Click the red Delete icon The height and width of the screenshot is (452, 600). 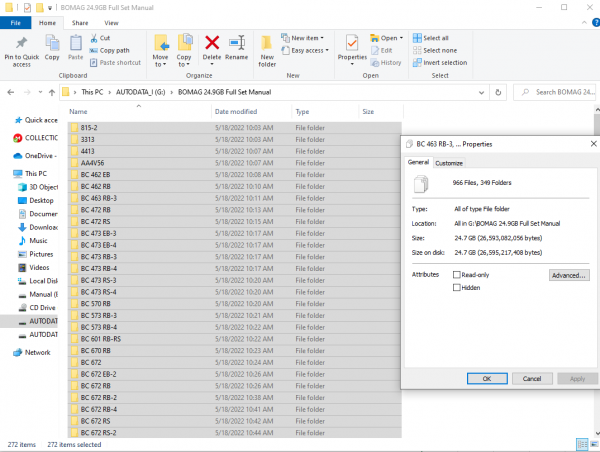pos(212,43)
